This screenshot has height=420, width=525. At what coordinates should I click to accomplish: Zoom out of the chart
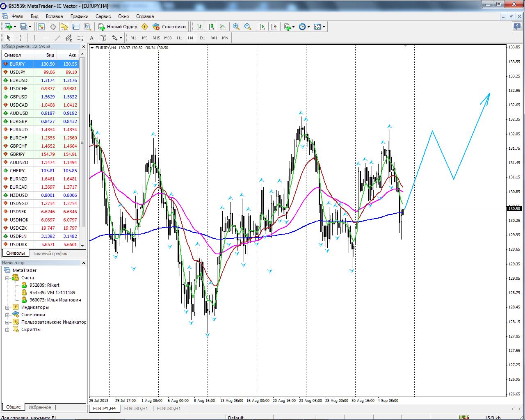pyautogui.click(x=248, y=27)
